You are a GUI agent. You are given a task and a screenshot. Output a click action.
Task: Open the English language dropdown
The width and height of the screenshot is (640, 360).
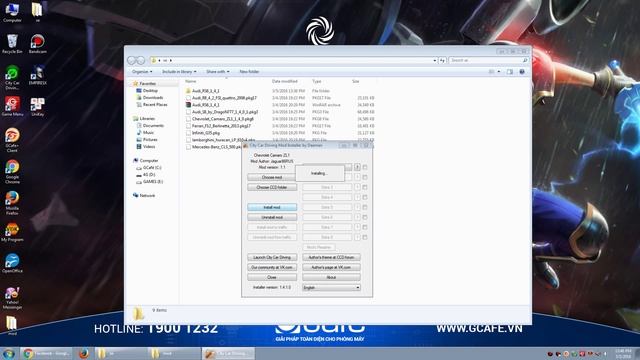331,288
